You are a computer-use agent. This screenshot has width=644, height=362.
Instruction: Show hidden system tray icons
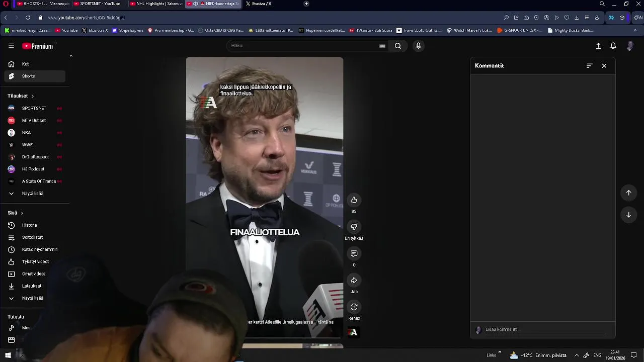pyautogui.click(x=577, y=355)
